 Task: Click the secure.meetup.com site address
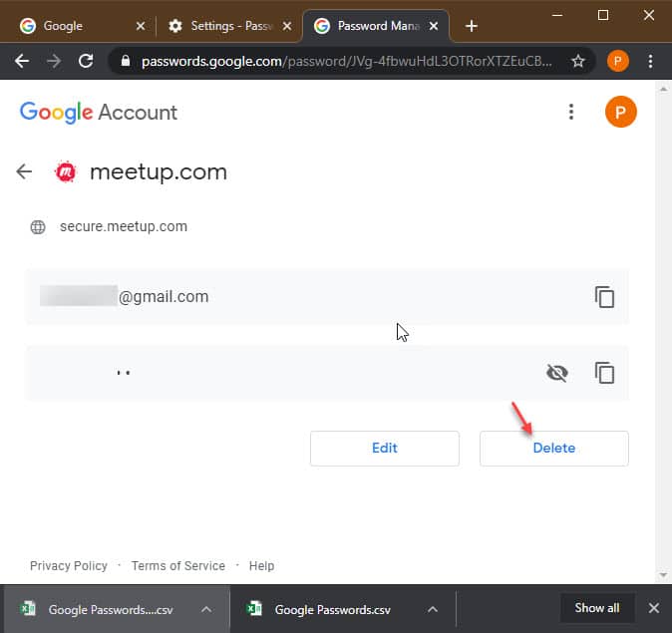tap(124, 226)
